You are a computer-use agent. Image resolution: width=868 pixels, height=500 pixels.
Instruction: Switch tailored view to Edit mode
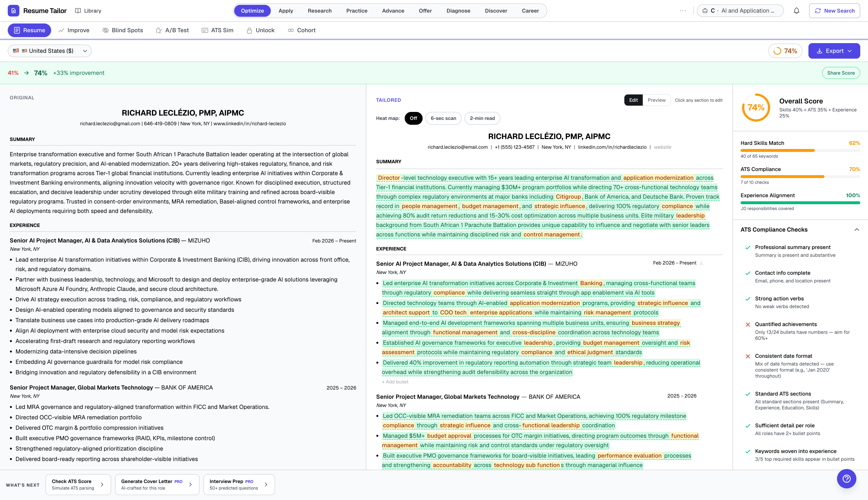(x=633, y=100)
